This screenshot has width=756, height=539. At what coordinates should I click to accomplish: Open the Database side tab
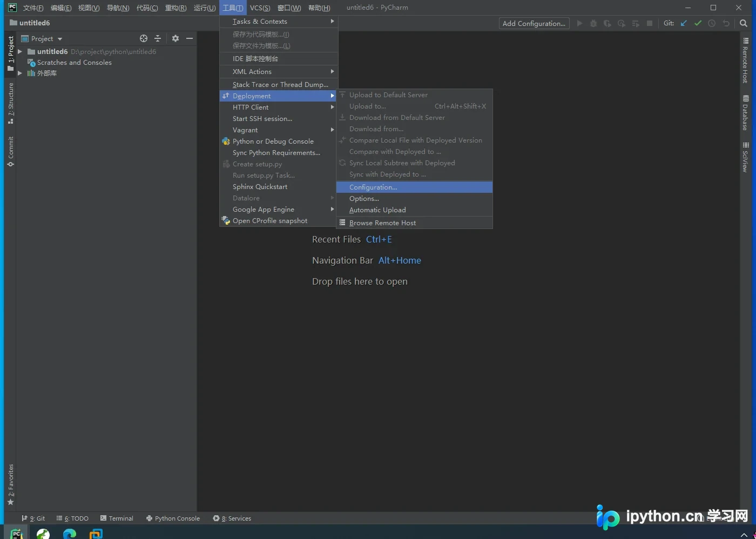(x=745, y=113)
